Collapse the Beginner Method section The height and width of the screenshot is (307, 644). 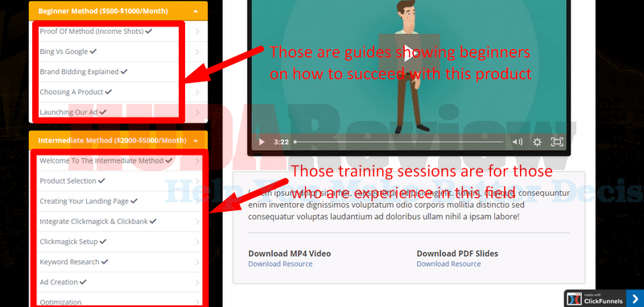(196, 11)
